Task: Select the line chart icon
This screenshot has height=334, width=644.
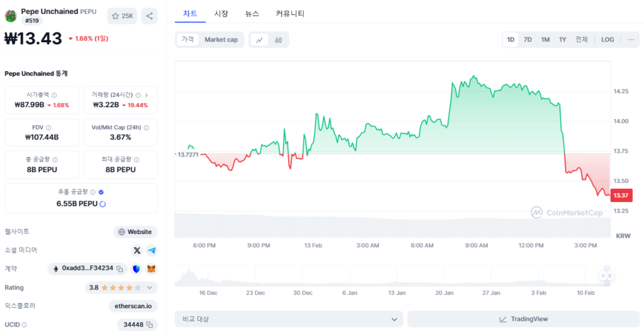Action: [x=259, y=40]
